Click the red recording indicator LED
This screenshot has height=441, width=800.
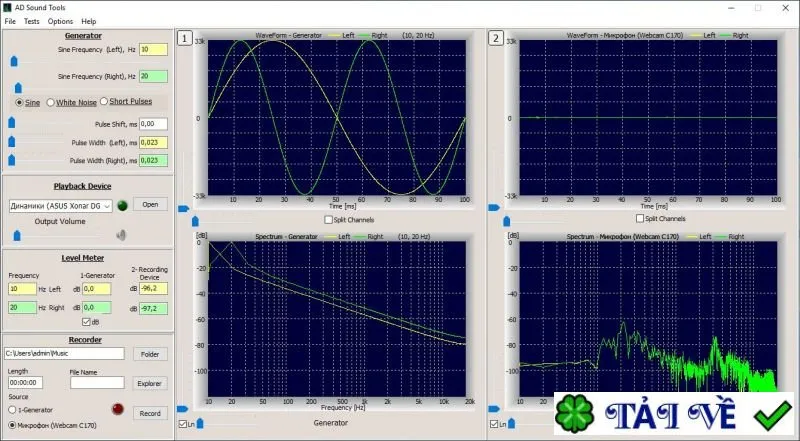coord(118,409)
